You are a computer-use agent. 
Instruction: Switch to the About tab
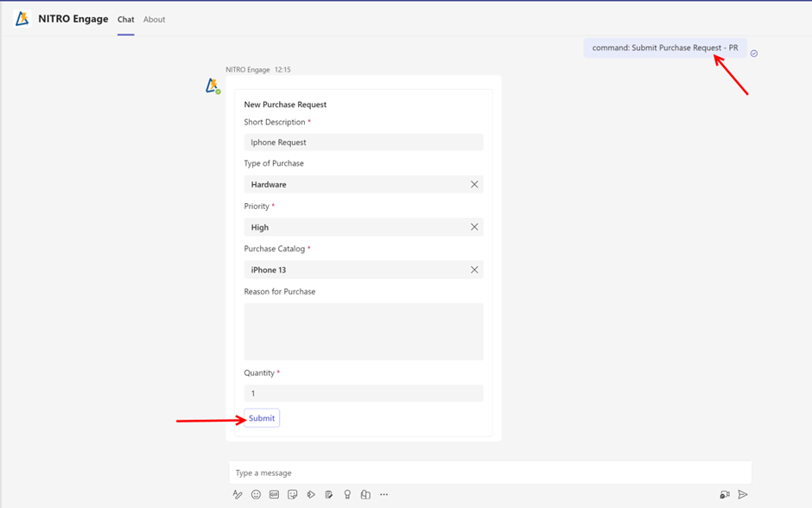[154, 19]
